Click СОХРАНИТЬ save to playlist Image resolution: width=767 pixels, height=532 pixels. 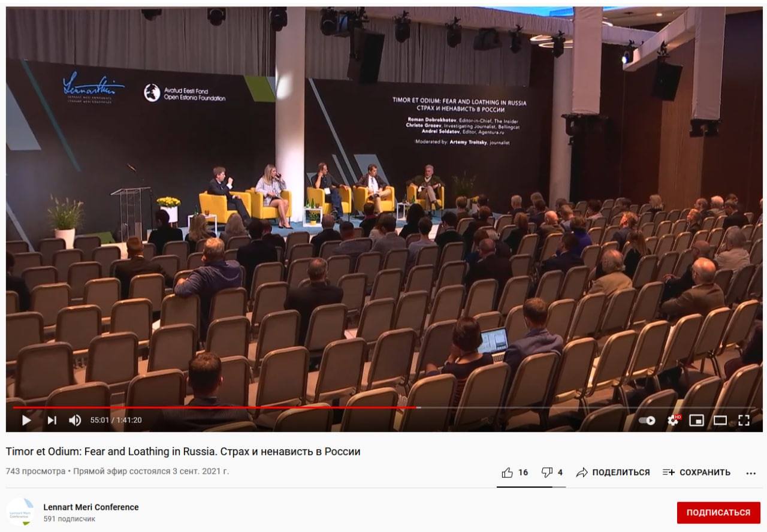[696, 472]
